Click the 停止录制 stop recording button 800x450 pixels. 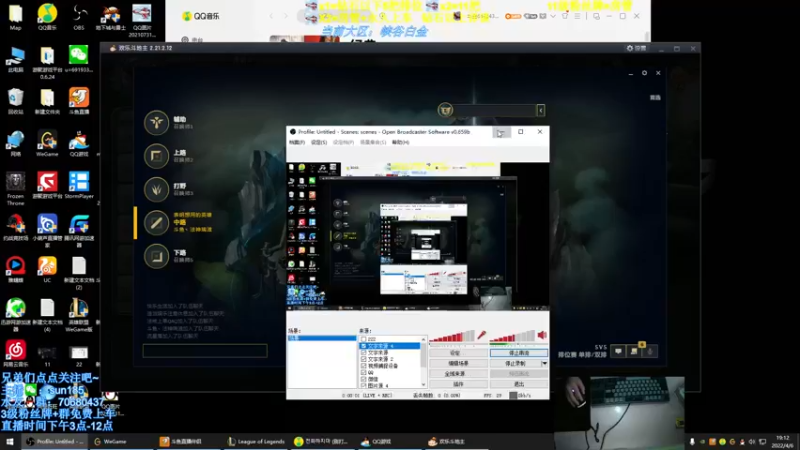(x=515, y=363)
